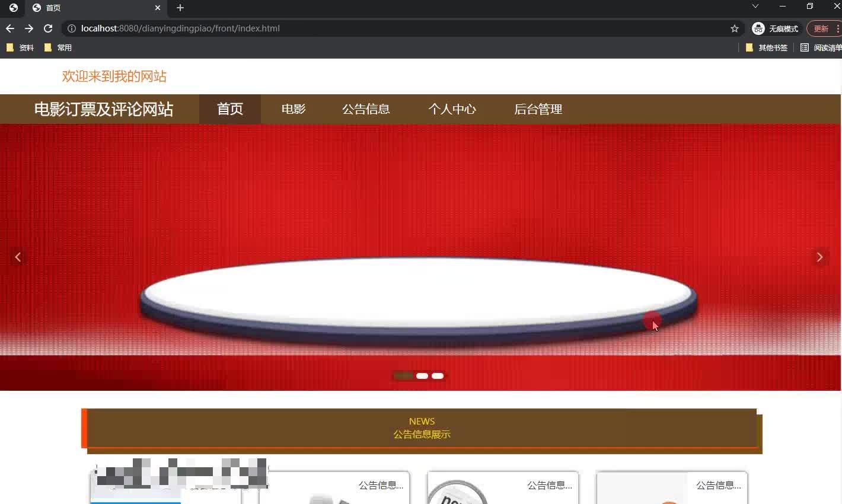Viewport: 842px width, 504px height.
Task: Reload the page with the refresh icon
Action: point(48,28)
